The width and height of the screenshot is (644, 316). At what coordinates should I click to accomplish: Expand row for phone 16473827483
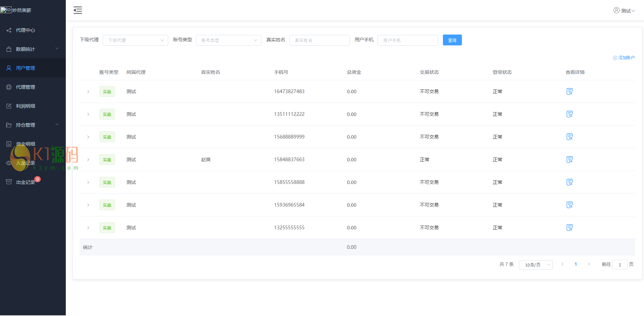click(x=88, y=92)
